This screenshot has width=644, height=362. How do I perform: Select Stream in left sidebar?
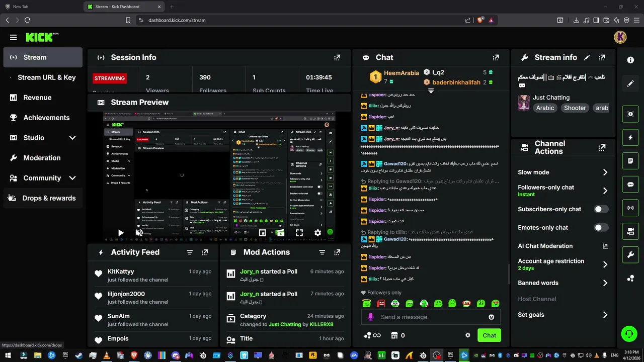[x=43, y=57]
